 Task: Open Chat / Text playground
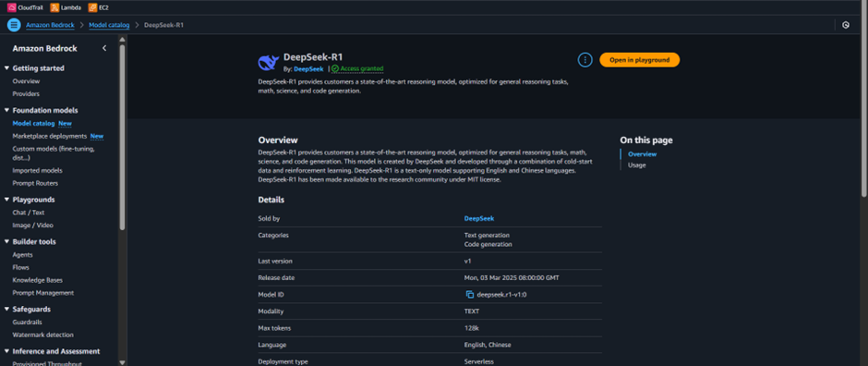tap(29, 213)
